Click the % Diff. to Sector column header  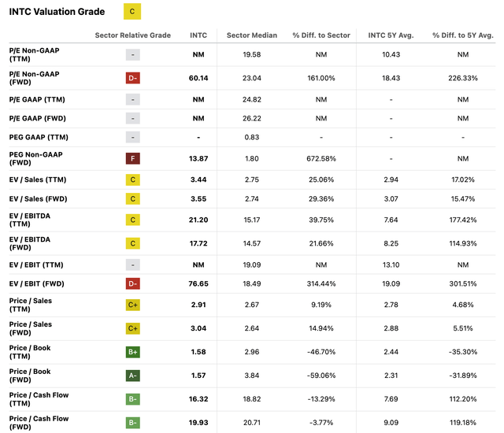tap(321, 36)
